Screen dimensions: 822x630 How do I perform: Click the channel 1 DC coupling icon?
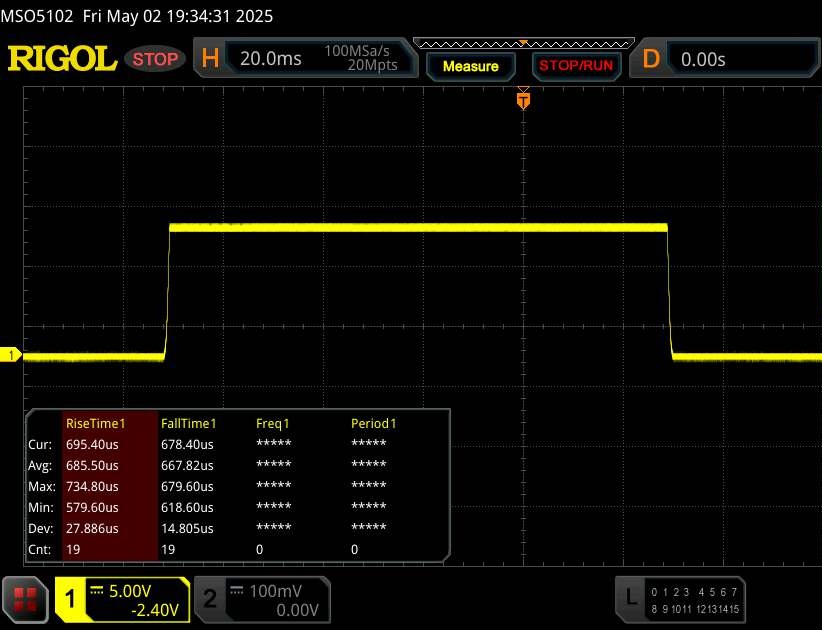tap(96, 590)
